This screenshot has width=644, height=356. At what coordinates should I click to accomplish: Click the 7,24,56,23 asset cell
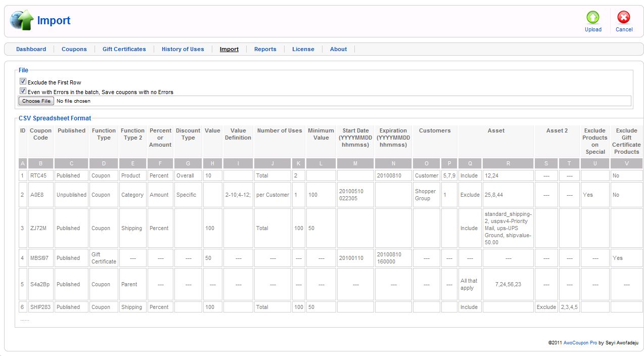click(508, 284)
